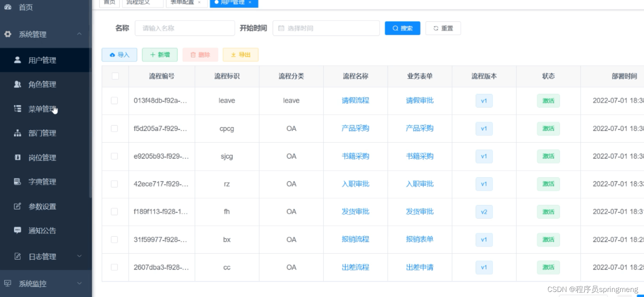This screenshot has width=644, height=297.
Task: Expand the 系统监控 menu chevron
Action: pos(79,283)
